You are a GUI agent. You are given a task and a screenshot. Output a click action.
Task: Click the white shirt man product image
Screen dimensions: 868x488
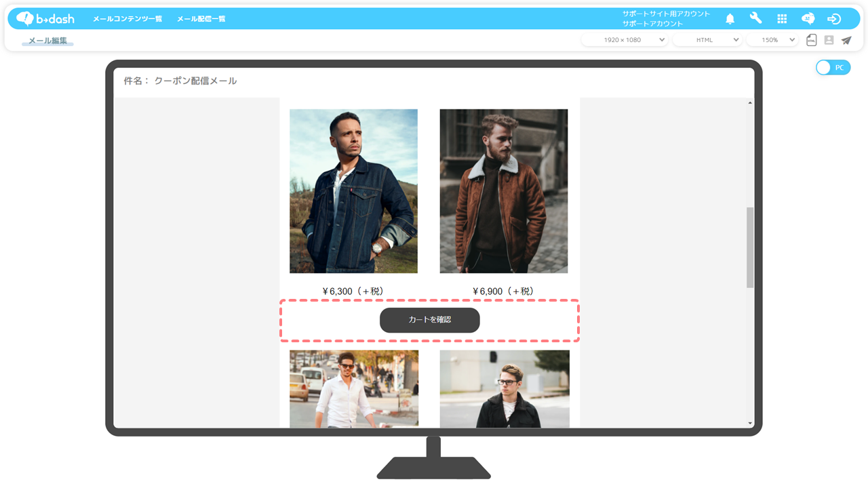(x=354, y=389)
